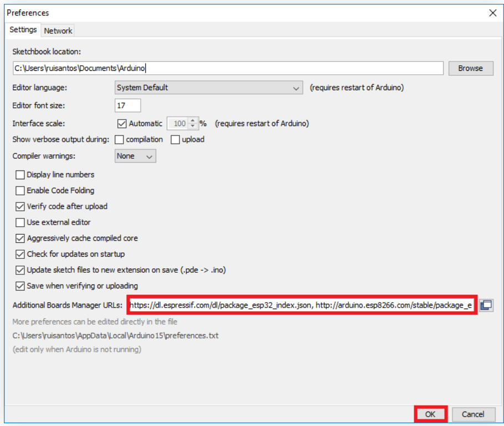Image resolution: width=504 pixels, height=426 pixels.
Task: Enable Code Folding checkbox
Action: tap(20, 191)
